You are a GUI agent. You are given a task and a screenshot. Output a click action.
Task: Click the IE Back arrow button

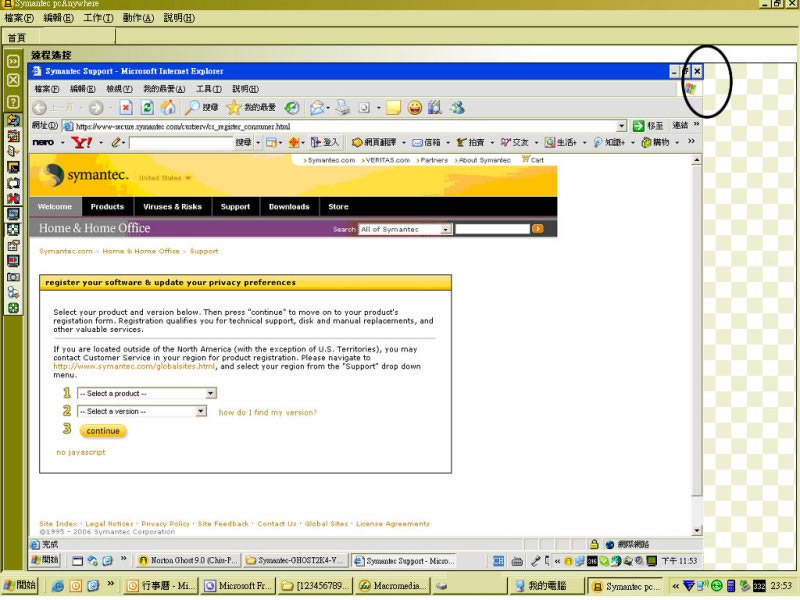pos(40,108)
